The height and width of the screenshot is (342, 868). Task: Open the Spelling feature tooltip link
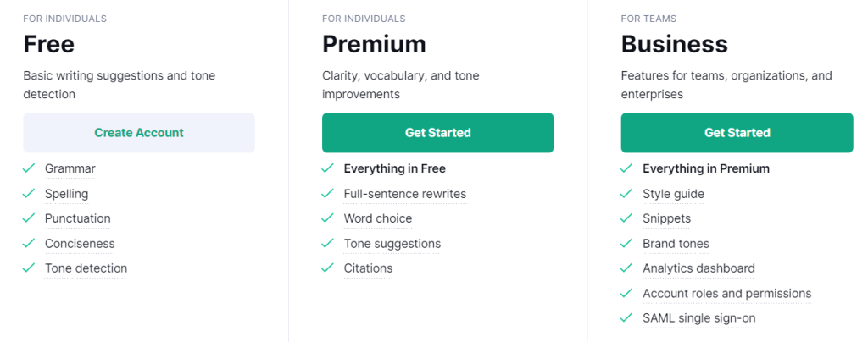(66, 194)
